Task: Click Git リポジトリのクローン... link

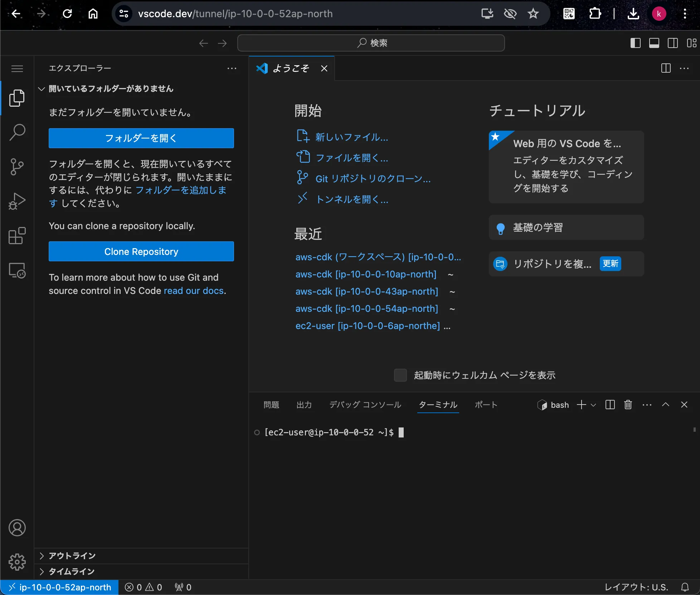Action: pos(364,179)
